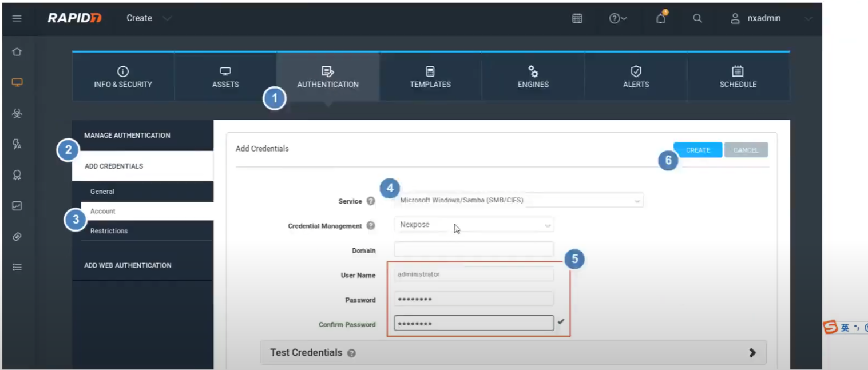This screenshot has height=370, width=868.
Task: Click the Service help icon
Action: tap(371, 201)
